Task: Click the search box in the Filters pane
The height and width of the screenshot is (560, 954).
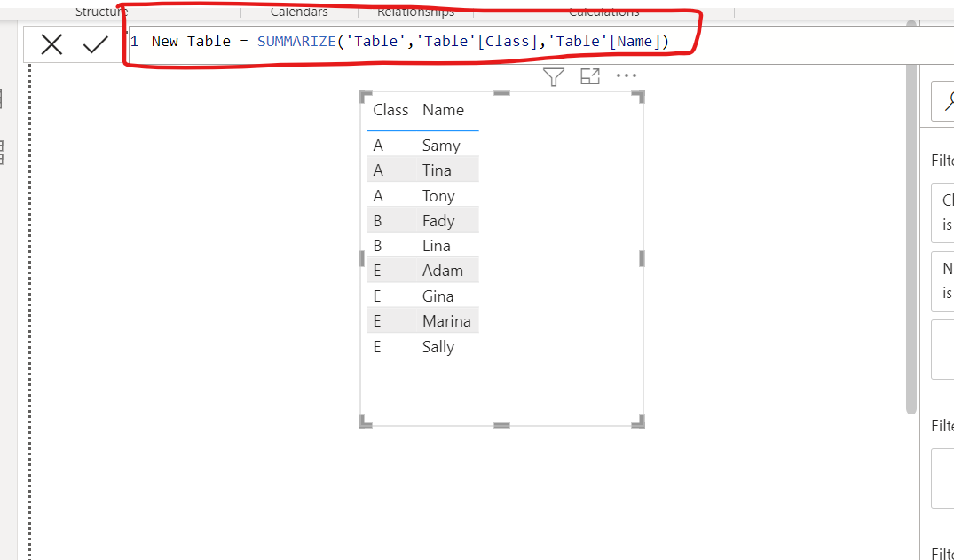Action: pos(942,102)
